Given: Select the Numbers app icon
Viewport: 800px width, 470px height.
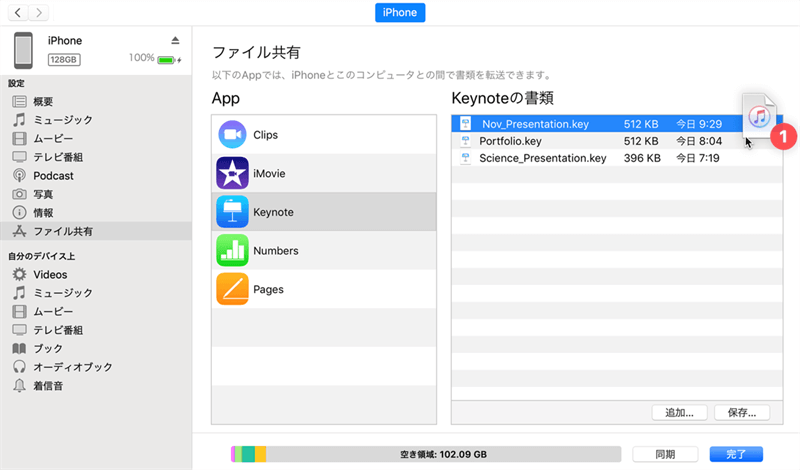Looking at the screenshot, I should (x=232, y=251).
